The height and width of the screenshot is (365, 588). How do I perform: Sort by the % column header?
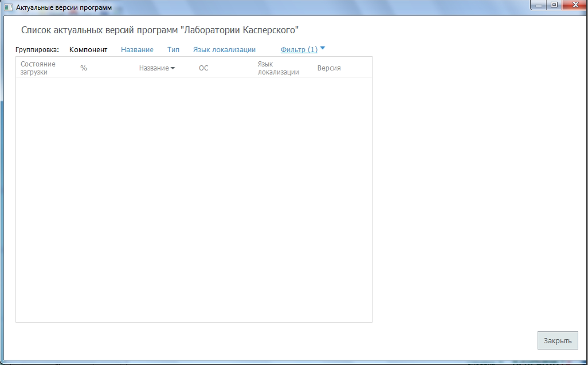click(84, 68)
